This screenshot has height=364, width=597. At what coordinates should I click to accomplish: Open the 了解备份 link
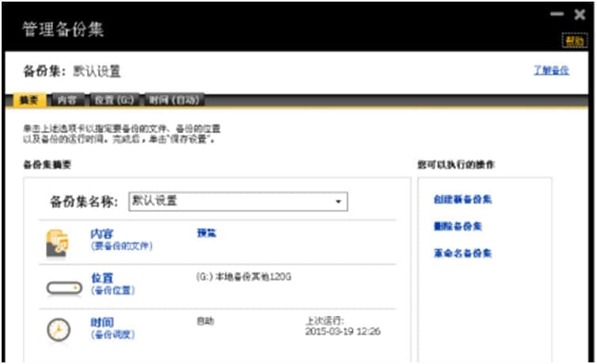pos(551,70)
